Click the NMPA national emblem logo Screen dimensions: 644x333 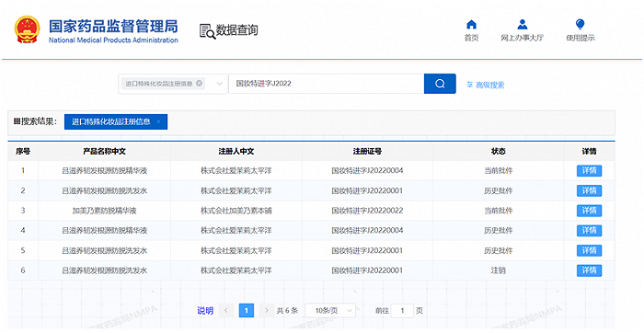coord(28,29)
